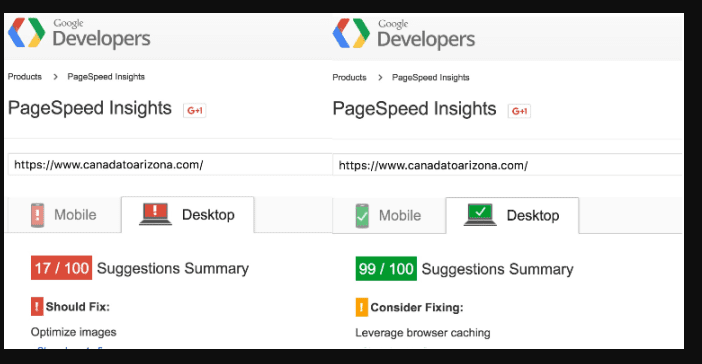This screenshot has width=702, height=364.
Task: Open Products breadcrumb in left panel
Action: click(x=25, y=77)
